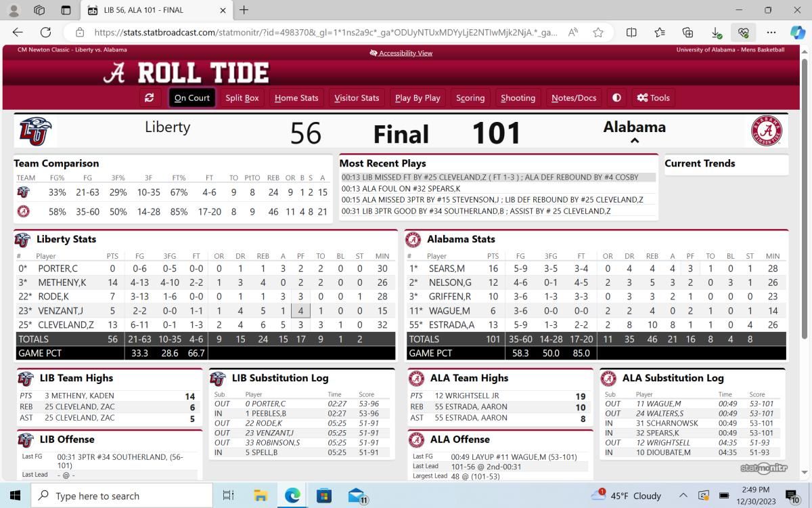812x508 pixels.
Task: Open the Windows Start menu
Action: coord(15,496)
